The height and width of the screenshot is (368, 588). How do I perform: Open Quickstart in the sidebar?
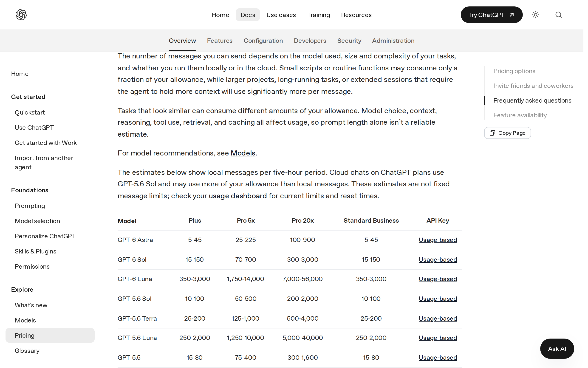coord(30,112)
